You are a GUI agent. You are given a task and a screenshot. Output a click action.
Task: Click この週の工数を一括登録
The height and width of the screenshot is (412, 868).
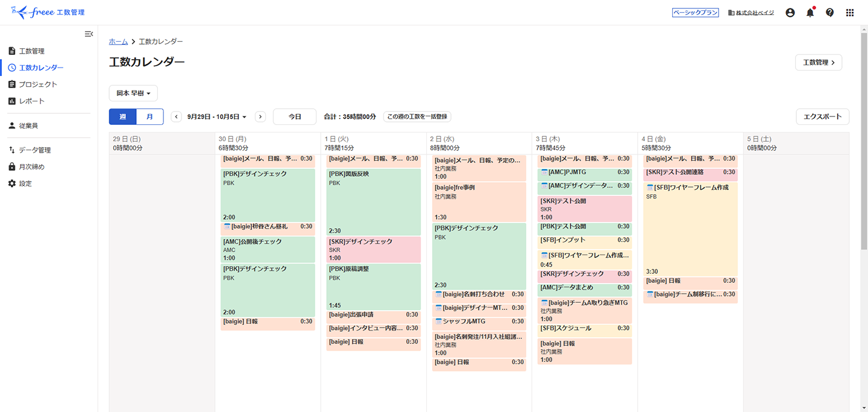pos(417,116)
